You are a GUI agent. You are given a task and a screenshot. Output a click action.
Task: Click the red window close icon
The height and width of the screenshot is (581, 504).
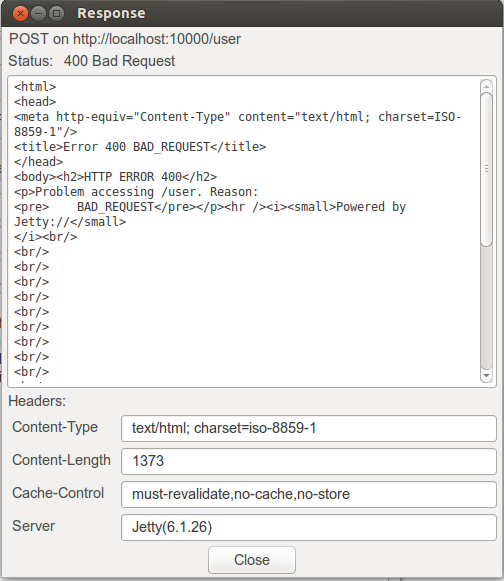[x=20, y=14]
